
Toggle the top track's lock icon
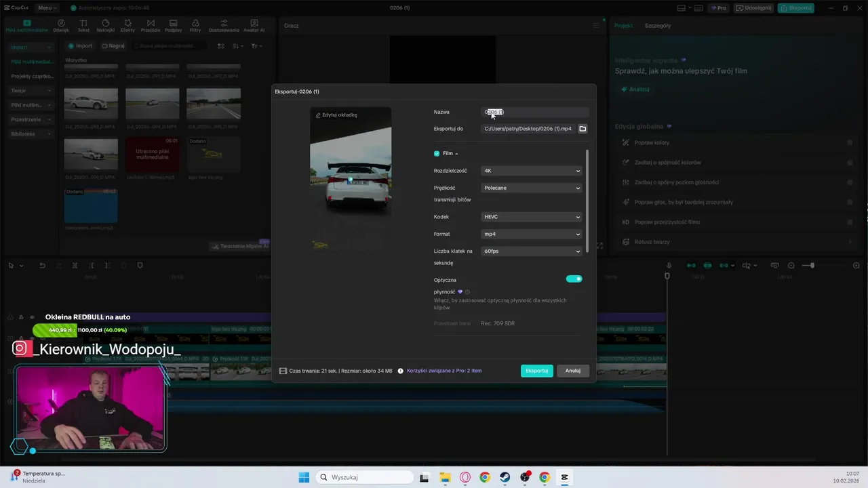(21, 317)
